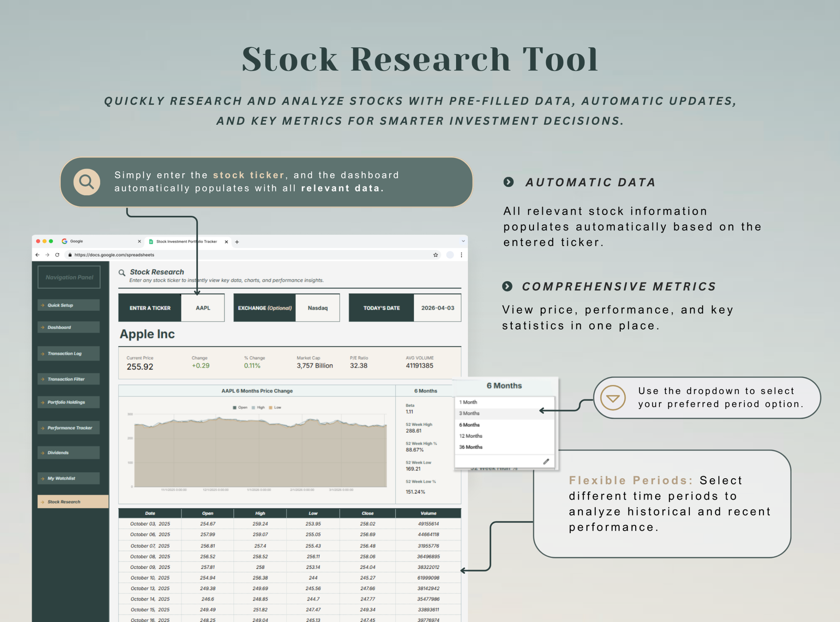
Task: Go to Dashboard in the sidebar
Action: (68, 327)
